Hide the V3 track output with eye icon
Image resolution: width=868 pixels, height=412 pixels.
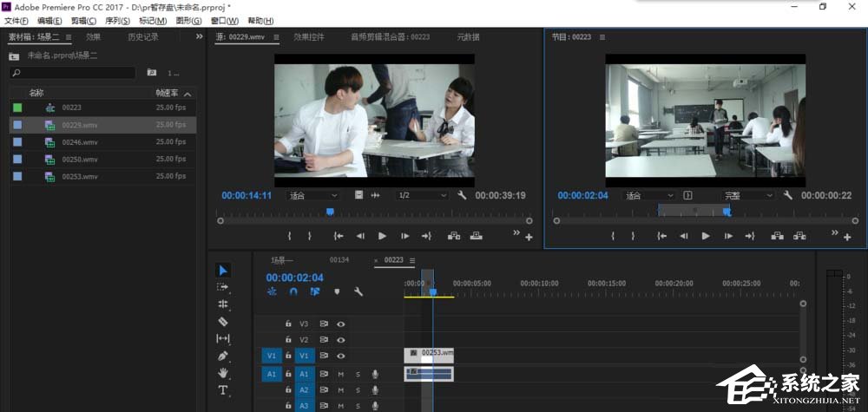[x=341, y=324]
